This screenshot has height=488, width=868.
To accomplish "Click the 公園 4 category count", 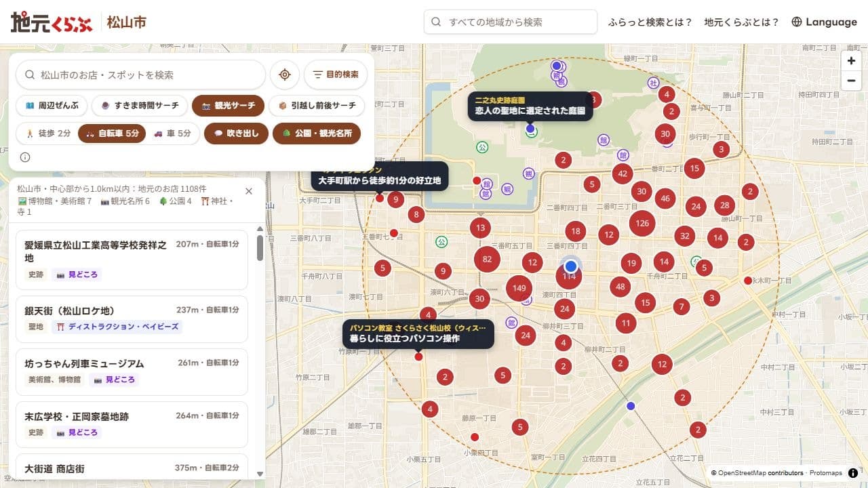I will tap(175, 201).
